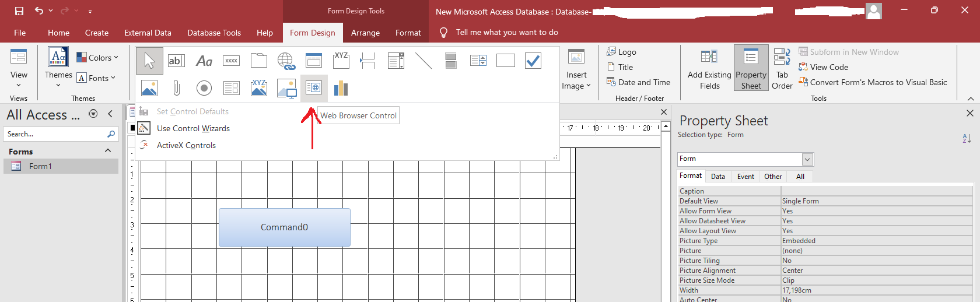Image resolution: width=980 pixels, height=302 pixels.
Task: Open Customize Quick Access Toolbar dropdown
Action: click(90, 11)
